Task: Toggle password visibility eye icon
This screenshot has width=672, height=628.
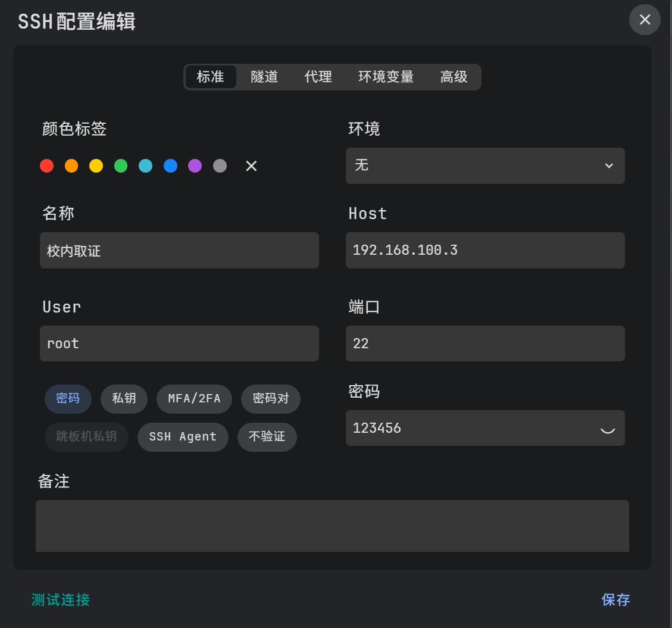Action: point(607,428)
